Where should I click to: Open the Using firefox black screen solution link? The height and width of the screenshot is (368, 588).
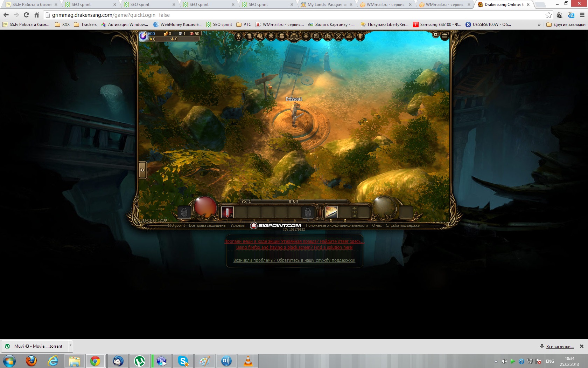pyautogui.click(x=294, y=247)
